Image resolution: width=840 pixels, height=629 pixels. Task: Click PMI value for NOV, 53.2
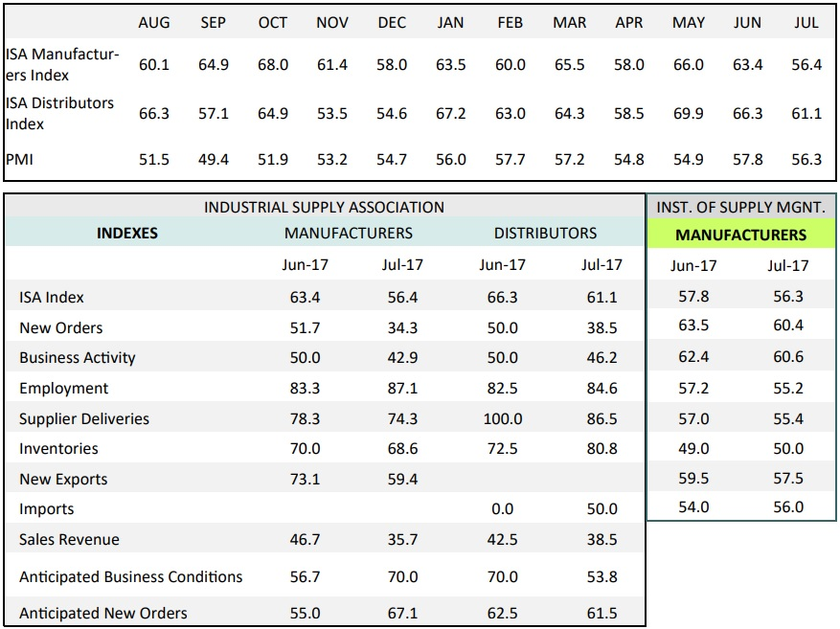coord(332,160)
